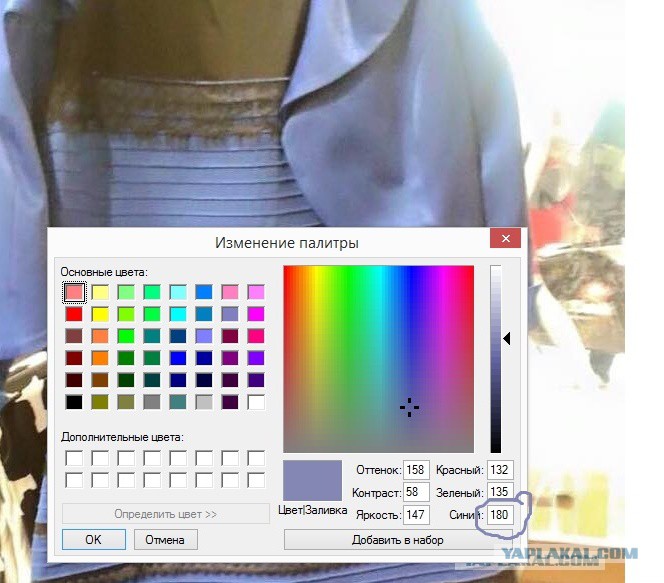Click the Отмена cancel button
The height and width of the screenshot is (583, 664).
pyautogui.click(x=165, y=539)
